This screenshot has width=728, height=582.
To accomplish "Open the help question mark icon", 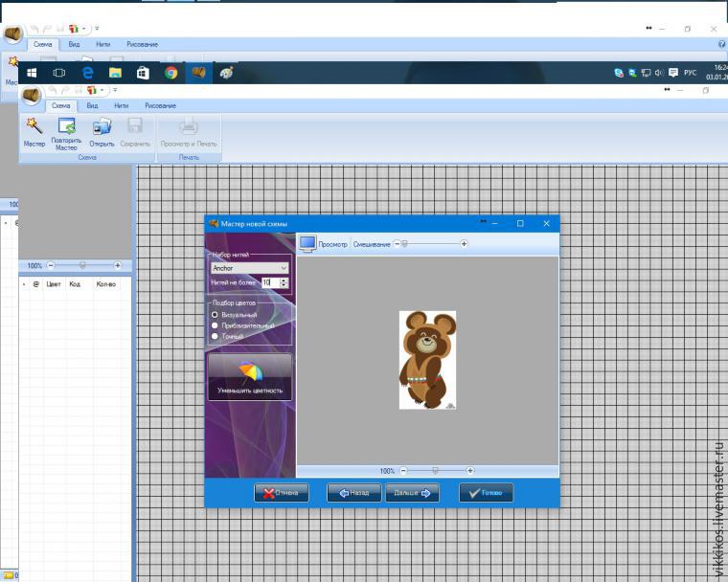I will pyautogui.click(x=722, y=44).
